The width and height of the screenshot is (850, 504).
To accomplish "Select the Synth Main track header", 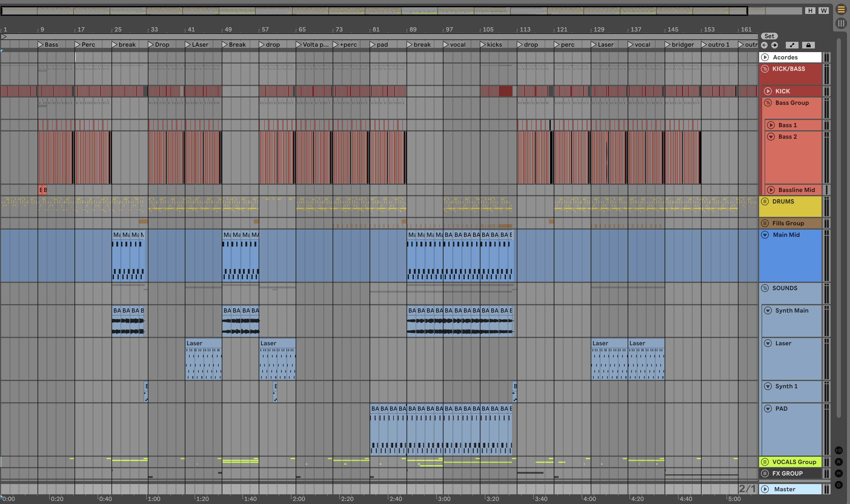I will (792, 310).
